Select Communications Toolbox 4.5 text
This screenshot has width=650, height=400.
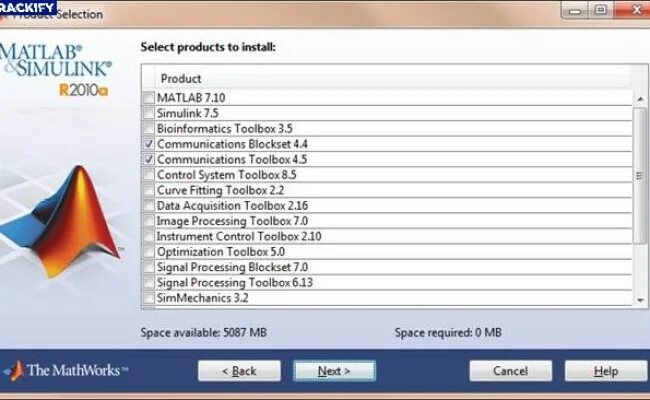click(x=232, y=159)
